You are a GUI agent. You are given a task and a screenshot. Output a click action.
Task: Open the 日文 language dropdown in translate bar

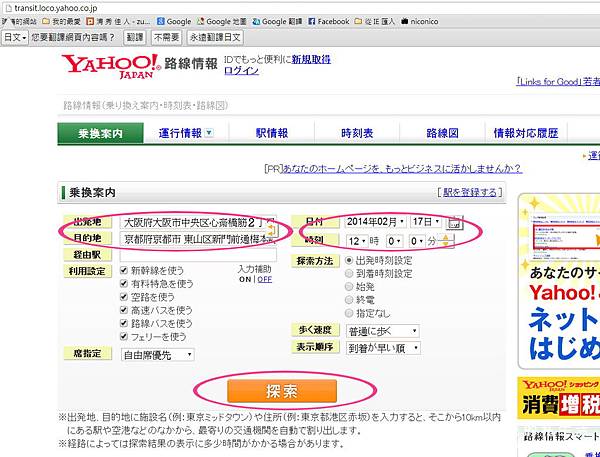point(15,37)
